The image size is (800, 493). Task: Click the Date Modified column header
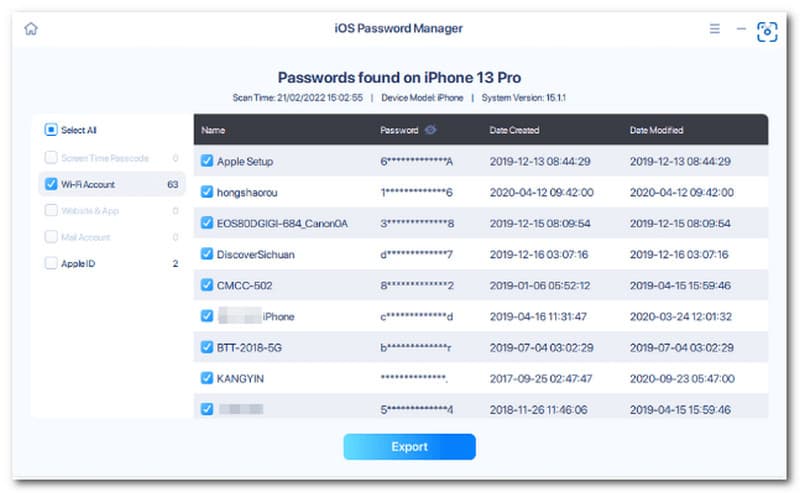click(x=656, y=130)
